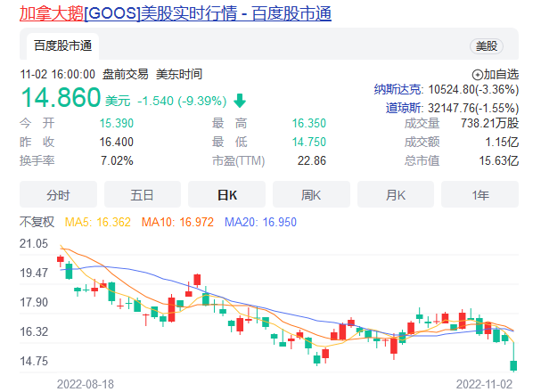Click the timestamp 11-02 16:00:00
This screenshot has width=541, height=392.
click(x=58, y=75)
